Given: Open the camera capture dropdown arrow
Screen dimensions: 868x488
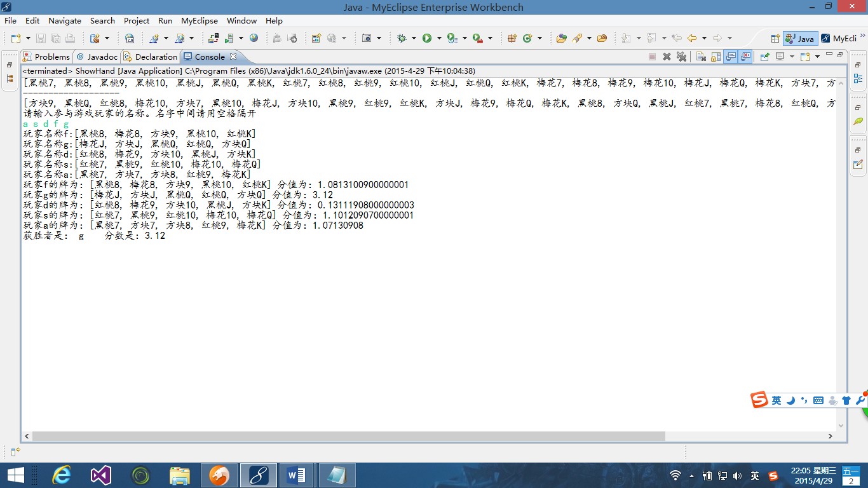Looking at the screenshot, I should [x=379, y=38].
